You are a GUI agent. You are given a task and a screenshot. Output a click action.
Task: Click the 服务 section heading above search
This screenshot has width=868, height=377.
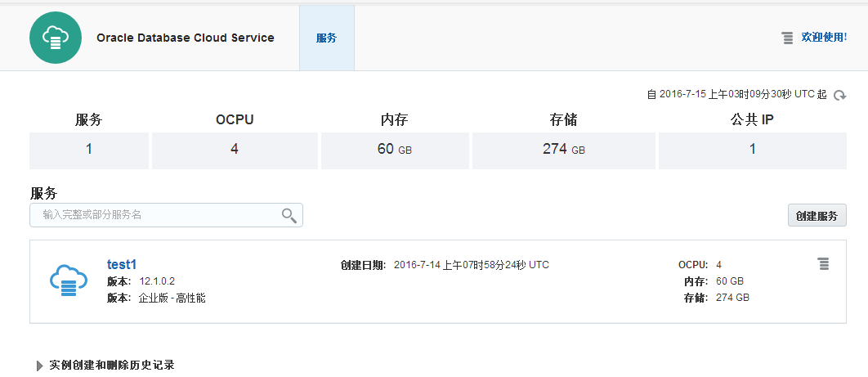click(x=44, y=193)
